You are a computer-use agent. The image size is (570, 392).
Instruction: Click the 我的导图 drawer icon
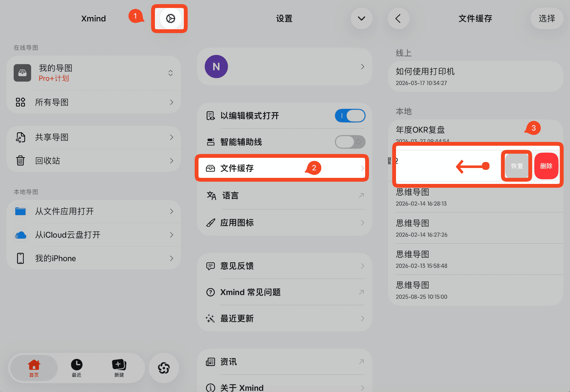[x=22, y=73]
